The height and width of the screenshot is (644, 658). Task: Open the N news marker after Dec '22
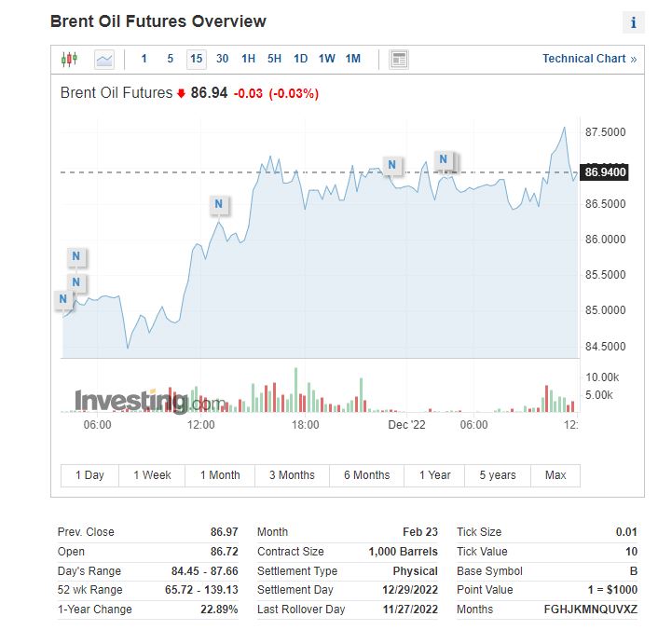click(x=443, y=159)
